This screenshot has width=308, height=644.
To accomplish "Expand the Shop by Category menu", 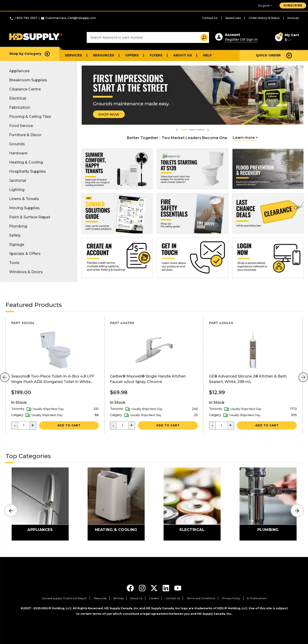I will click(29, 54).
